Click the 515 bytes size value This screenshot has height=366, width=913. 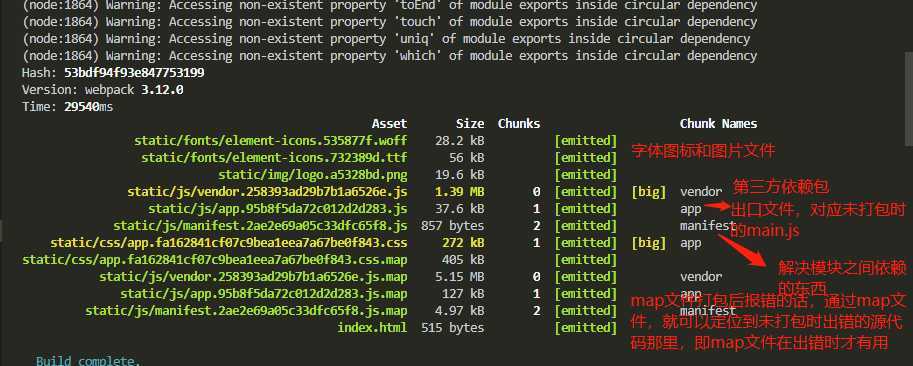[x=452, y=327]
